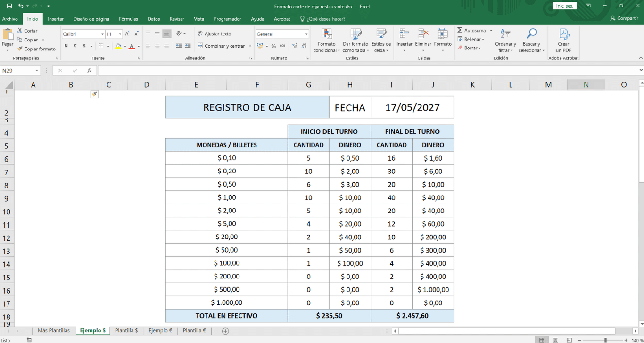Screen dimensions: 644x343
Task: Add a new sheet with plus icon
Action: click(x=225, y=331)
